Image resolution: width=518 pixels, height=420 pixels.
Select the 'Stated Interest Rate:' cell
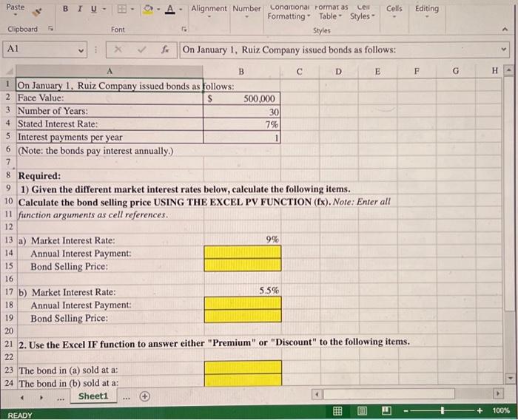click(110, 124)
